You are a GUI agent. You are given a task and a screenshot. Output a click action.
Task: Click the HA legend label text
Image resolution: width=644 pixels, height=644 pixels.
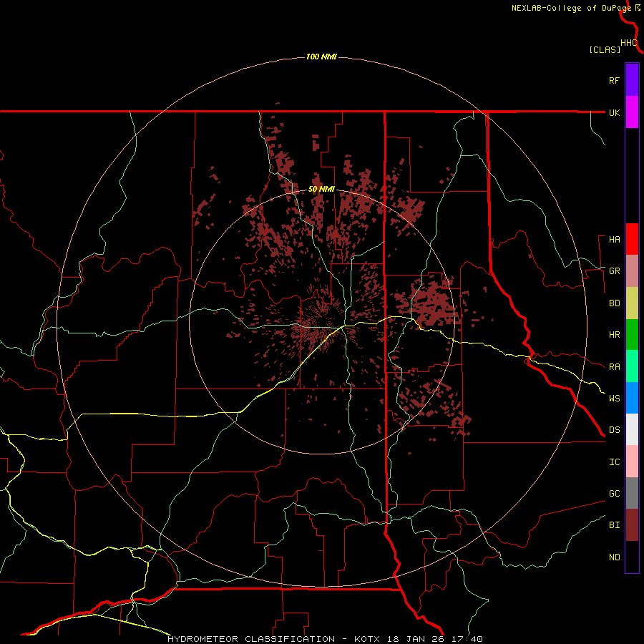coord(615,240)
